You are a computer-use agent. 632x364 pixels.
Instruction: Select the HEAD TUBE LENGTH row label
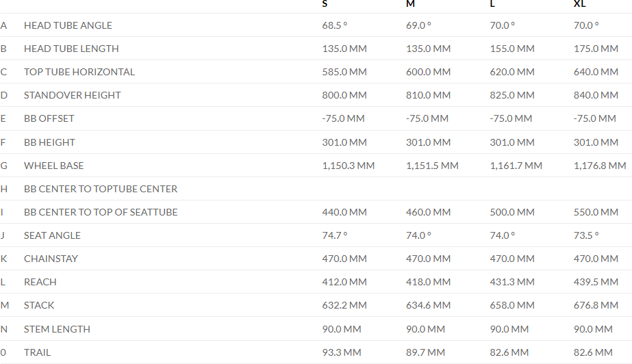(71, 49)
